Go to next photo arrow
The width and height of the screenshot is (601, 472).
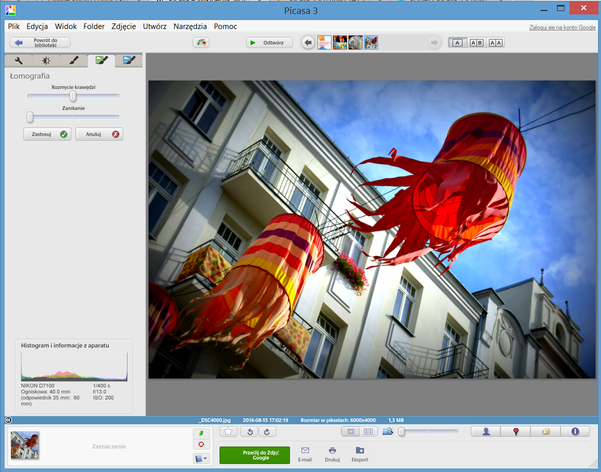click(434, 42)
